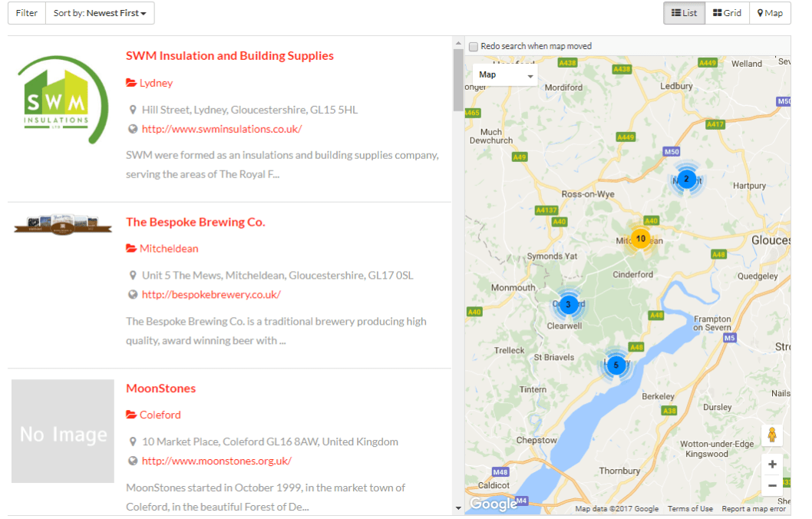Open the Filter button

click(26, 13)
